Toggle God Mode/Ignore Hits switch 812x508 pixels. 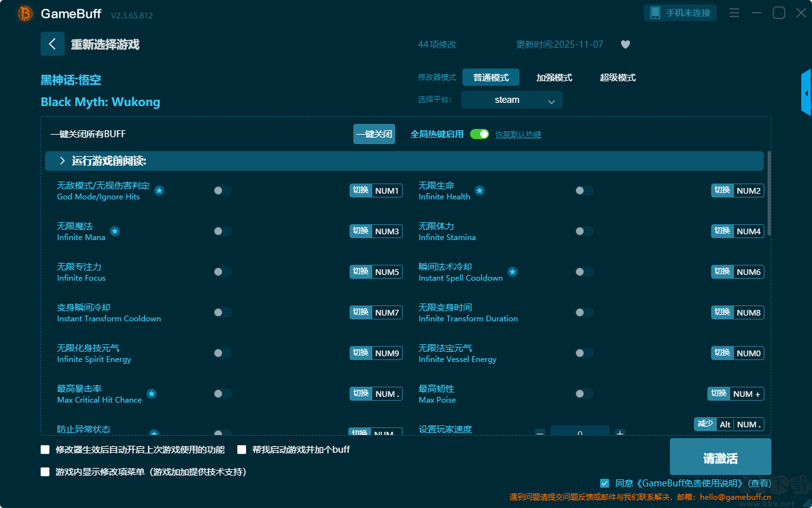tap(223, 190)
